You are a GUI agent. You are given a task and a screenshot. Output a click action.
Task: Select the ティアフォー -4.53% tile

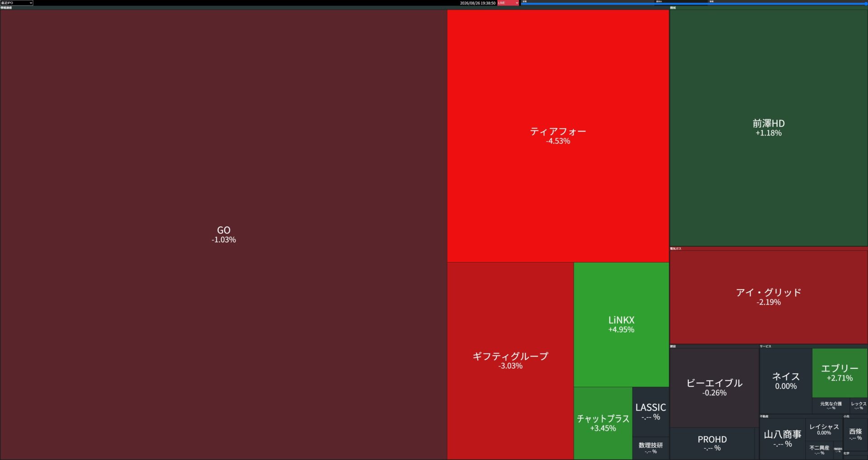tap(558, 136)
